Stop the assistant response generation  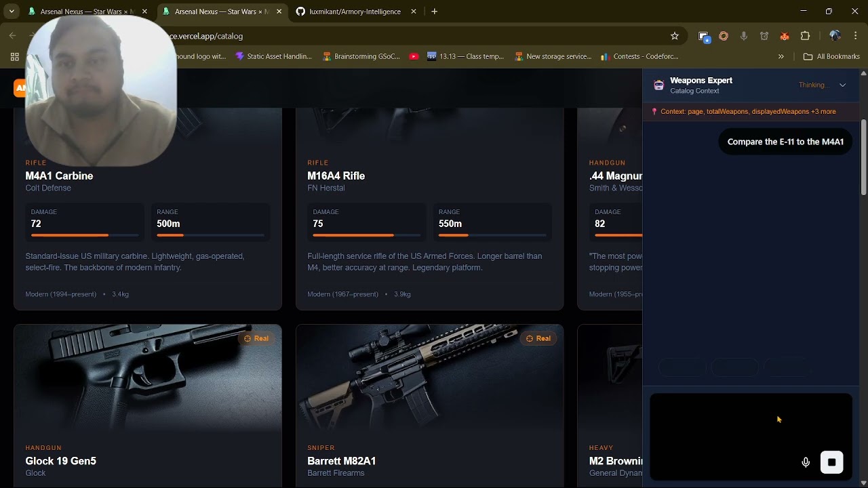(831, 462)
